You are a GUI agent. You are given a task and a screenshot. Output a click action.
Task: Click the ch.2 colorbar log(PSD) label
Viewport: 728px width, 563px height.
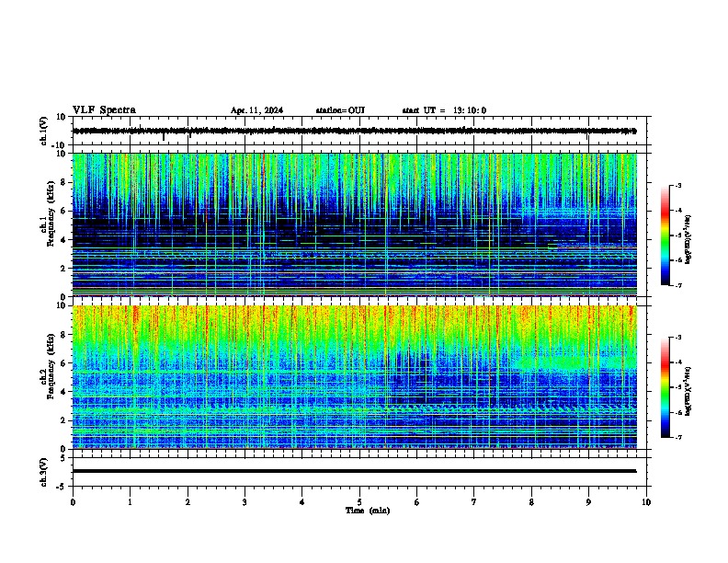point(688,391)
